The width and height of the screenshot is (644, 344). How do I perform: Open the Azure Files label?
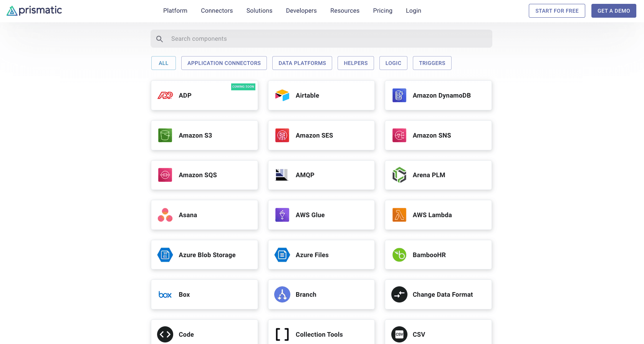pyautogui.click(x=312, y=255)
